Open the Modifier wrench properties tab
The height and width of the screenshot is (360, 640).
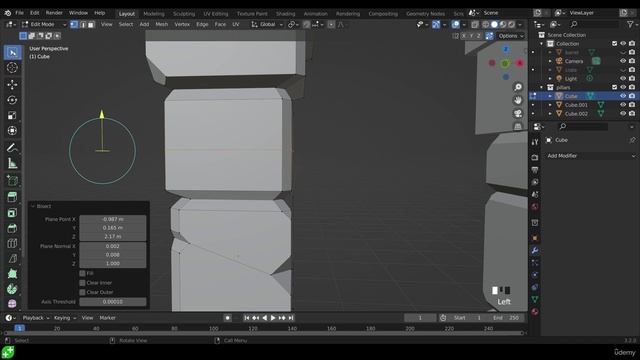coord(535,251)
